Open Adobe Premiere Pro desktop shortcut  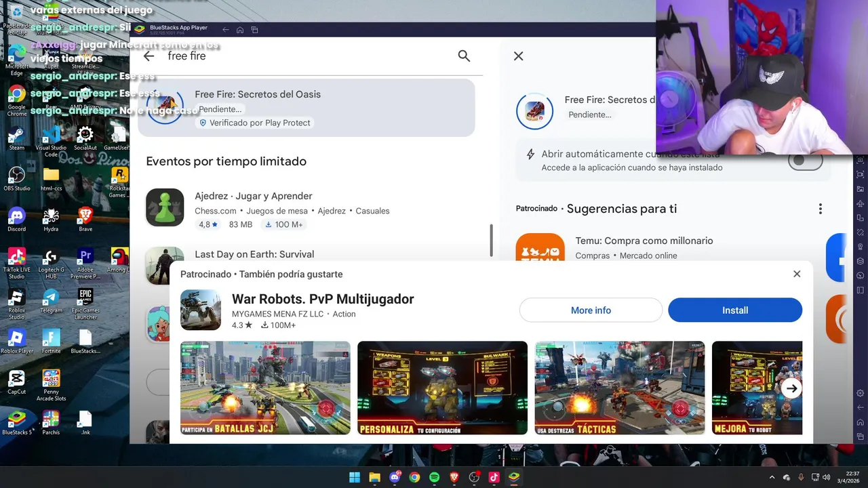tap(85, 264)
